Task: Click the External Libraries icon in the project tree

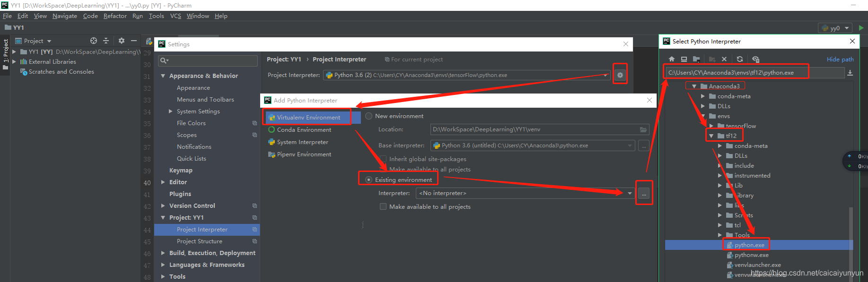Action: 24,62
